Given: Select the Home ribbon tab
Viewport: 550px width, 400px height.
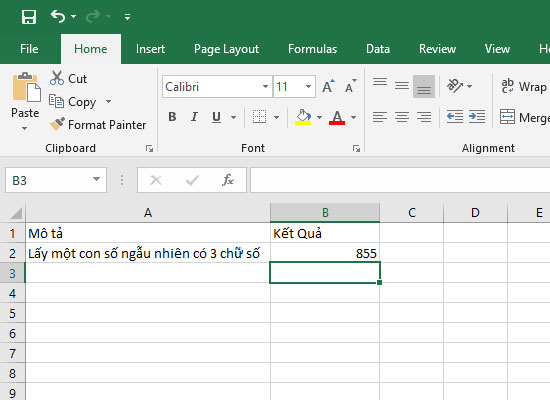Looking at the screenshot, I should [x=90, y=49].
